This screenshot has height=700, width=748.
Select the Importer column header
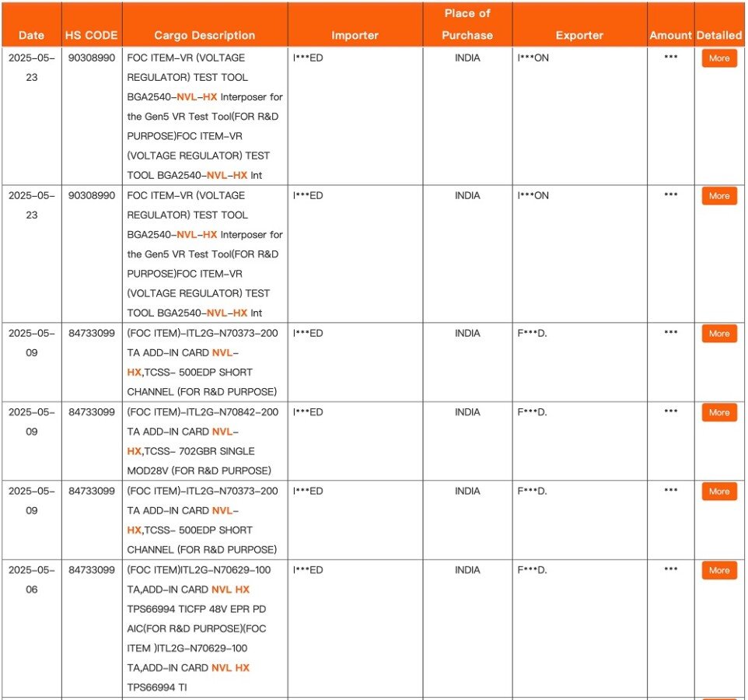[x=355, y=35]
